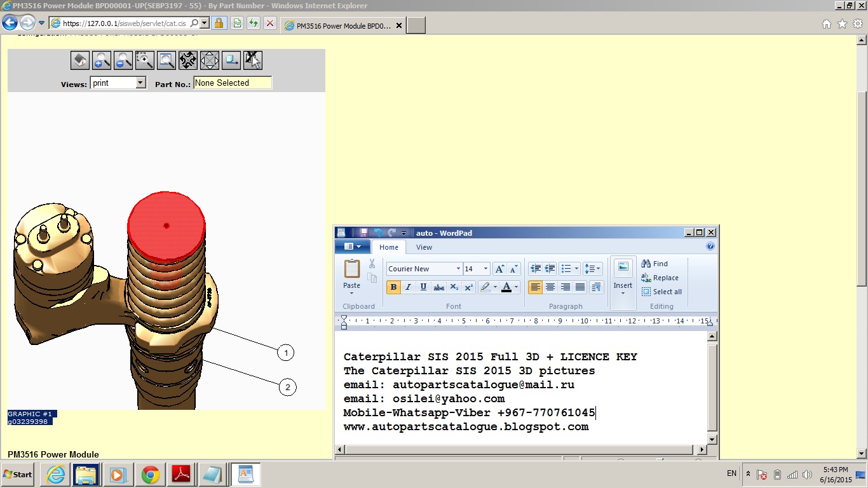868x488 pixels.
Task: Open Internet Explorer Favorites star
Action: coord(843,24)
